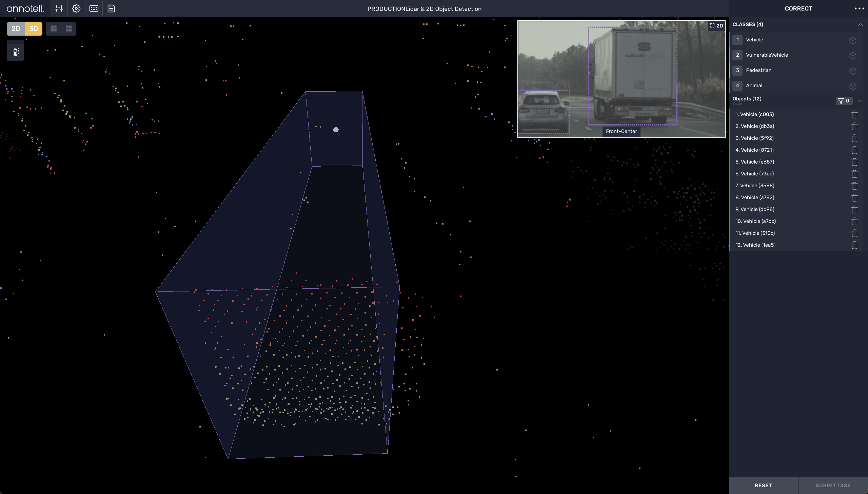868x494 pixels.
Task: Select object 6. Vehicle (73ec)
Action: [x=796, y=174]
